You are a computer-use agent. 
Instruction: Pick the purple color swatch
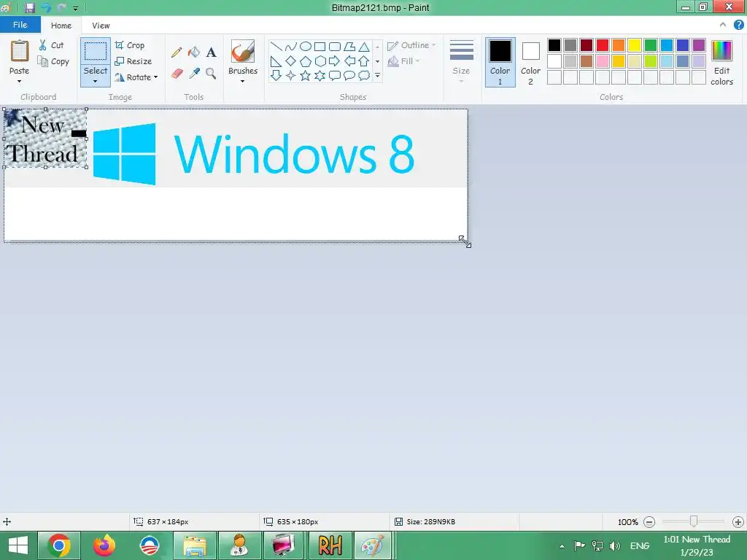click(699, 45)
